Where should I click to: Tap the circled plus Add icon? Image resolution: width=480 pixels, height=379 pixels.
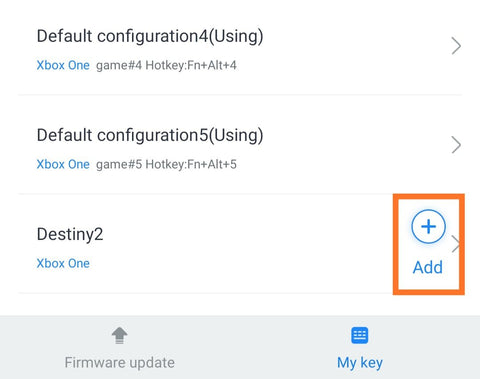tap(428, 226)
